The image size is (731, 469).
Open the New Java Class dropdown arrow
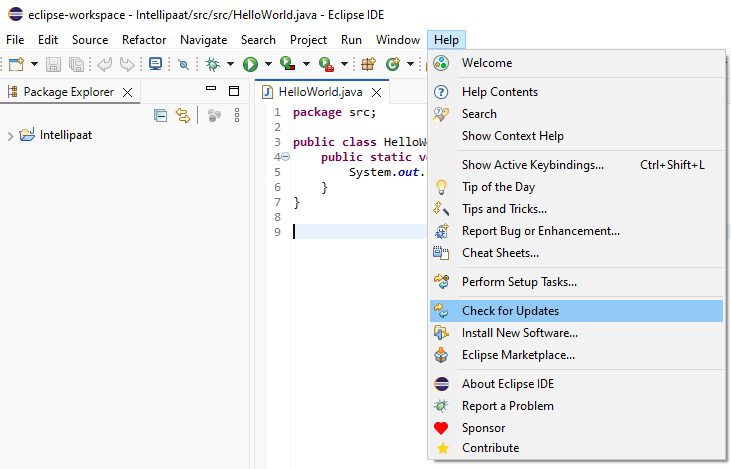click(410, 64)
